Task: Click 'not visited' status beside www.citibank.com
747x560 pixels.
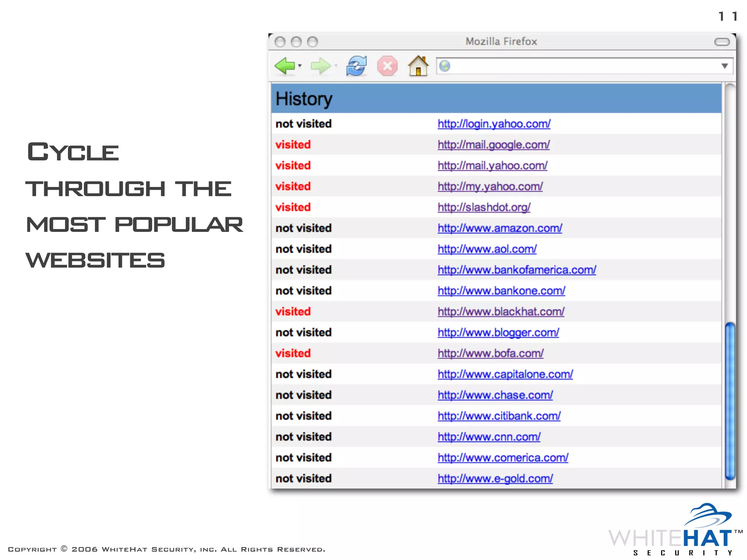Action: point(303,416)
